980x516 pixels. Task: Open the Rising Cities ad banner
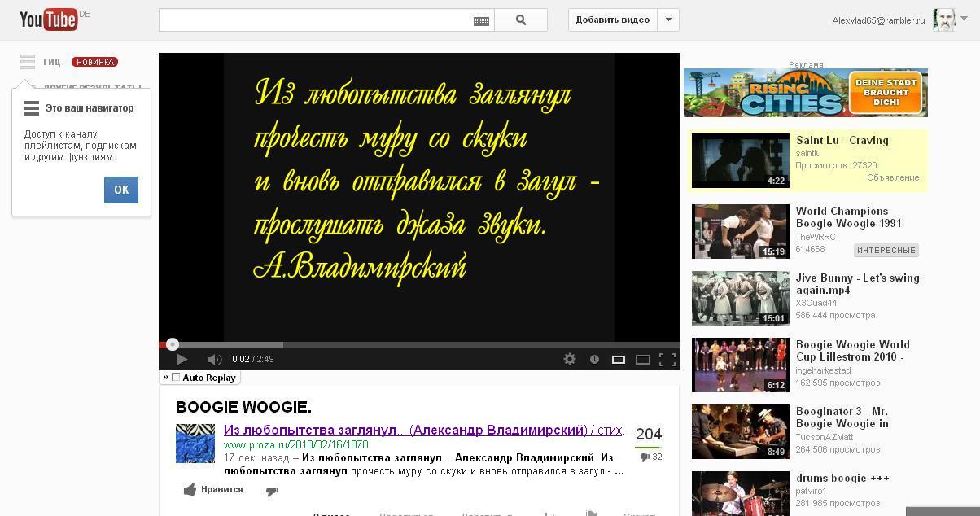pos(805,93)
